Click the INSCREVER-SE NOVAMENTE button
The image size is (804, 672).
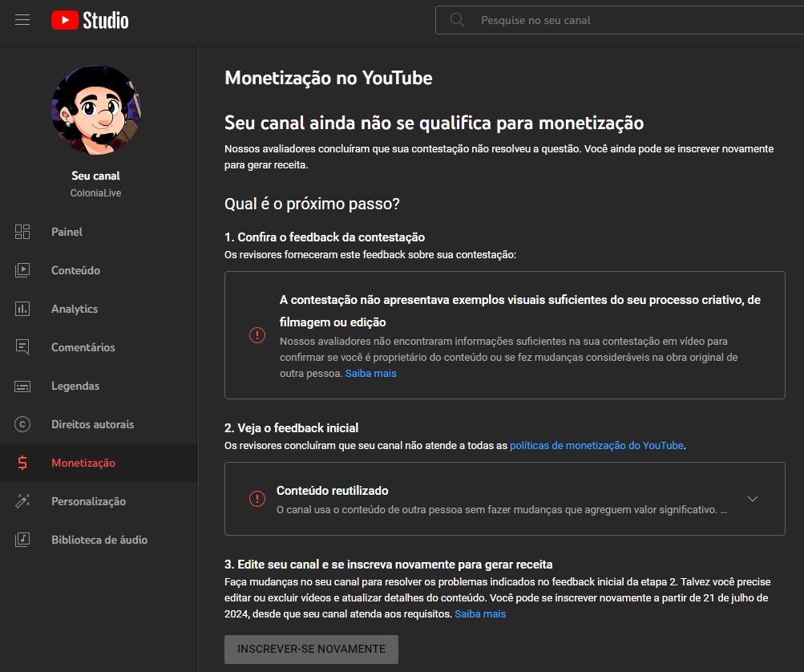click(311, 650)
